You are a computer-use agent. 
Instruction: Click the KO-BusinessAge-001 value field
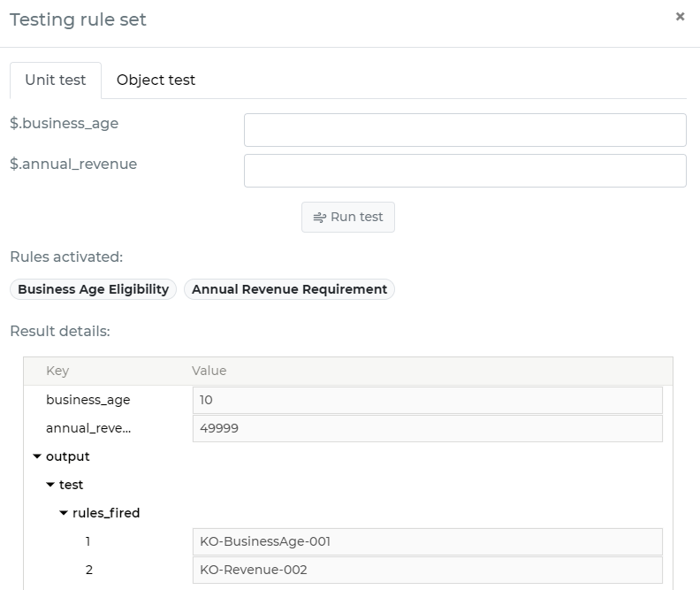(427, 541)
